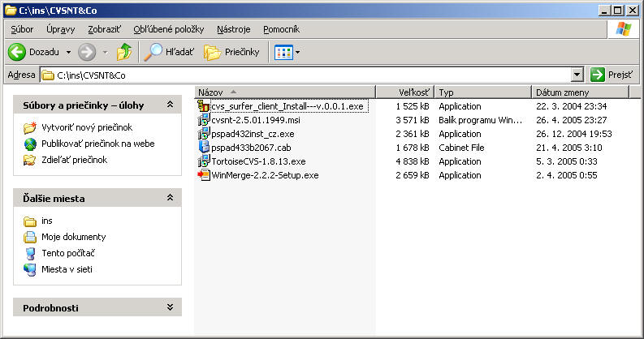Open the Súbor menu
644x339 pixels.
[x=22, y=29]
